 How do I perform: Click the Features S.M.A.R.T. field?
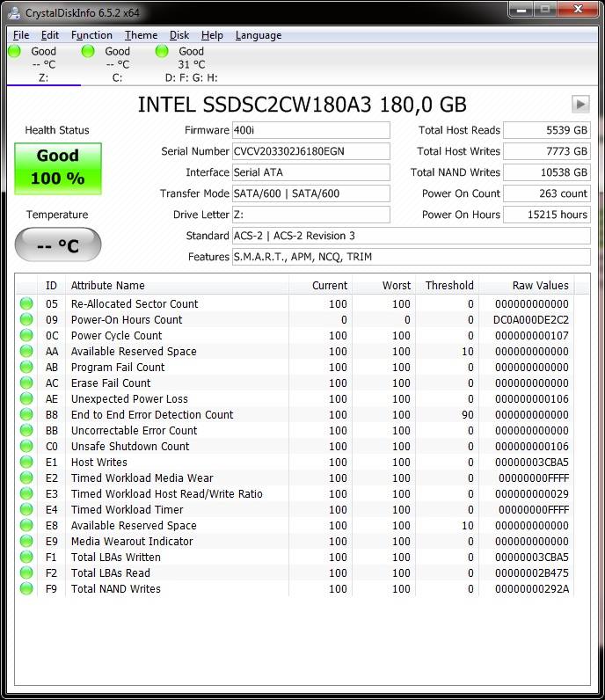(x=412, y=257)
